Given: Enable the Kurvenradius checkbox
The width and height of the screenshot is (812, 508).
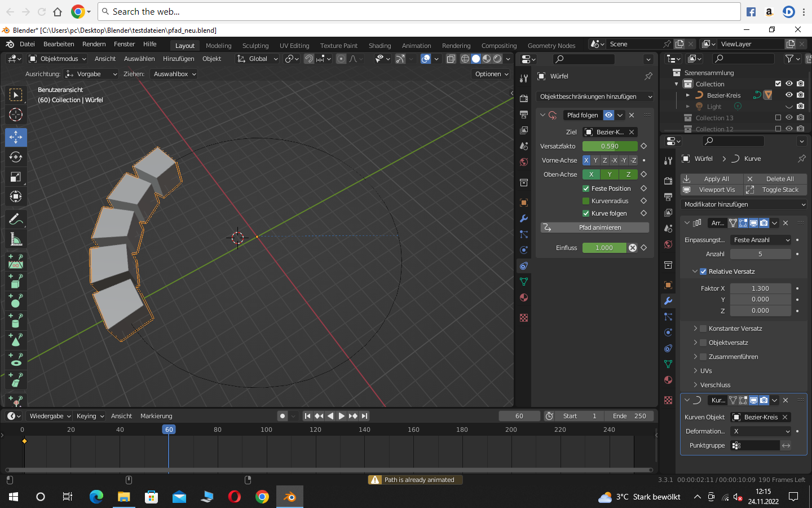Looking at the screenshot, I should point(586,201).
